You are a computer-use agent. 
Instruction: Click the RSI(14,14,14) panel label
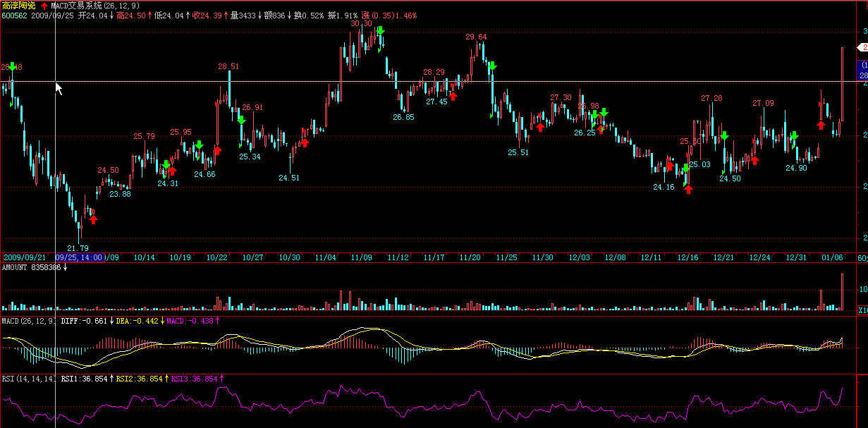[x=28, y=379]
